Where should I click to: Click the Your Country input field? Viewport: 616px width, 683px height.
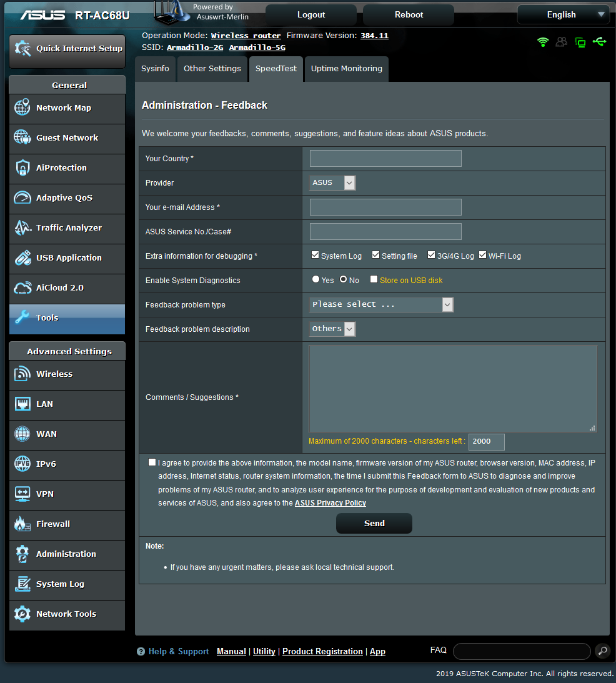coord(385,159)
